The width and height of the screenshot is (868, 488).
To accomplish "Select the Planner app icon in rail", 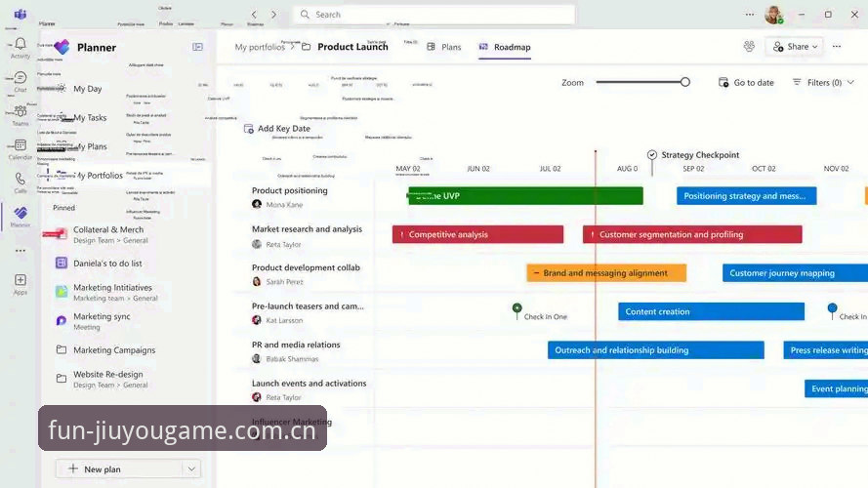I will [x=21, y=217].
